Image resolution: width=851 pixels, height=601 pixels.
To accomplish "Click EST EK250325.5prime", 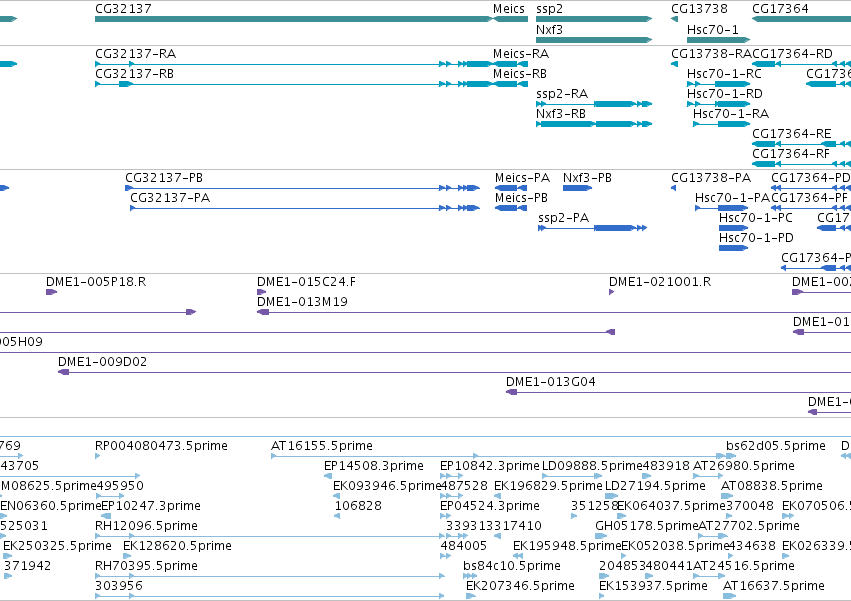I will tap(7, 556).
